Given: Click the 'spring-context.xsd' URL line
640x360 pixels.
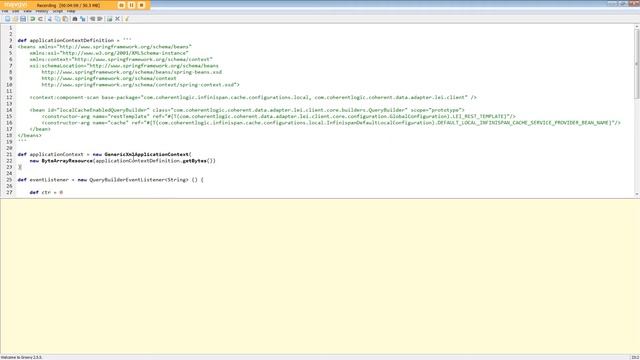Looking at the screenshot, I should [x=140, y=84].
